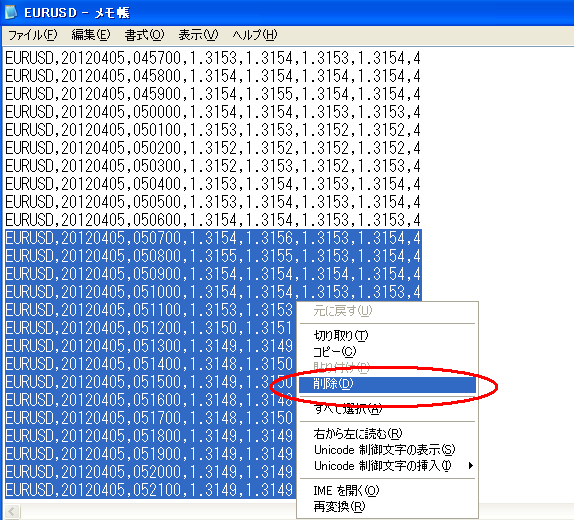Click selected line with time 051000
The height and width of the screenshot is (520, 574).
[x=213, y=292]
